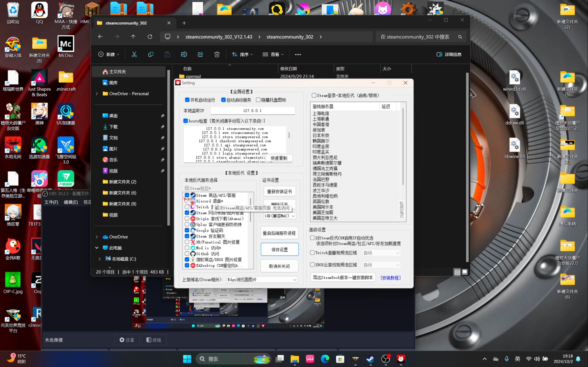588x367 pixels.
Task: Open the McOsu desktop icon
Action: coord(66,47)
